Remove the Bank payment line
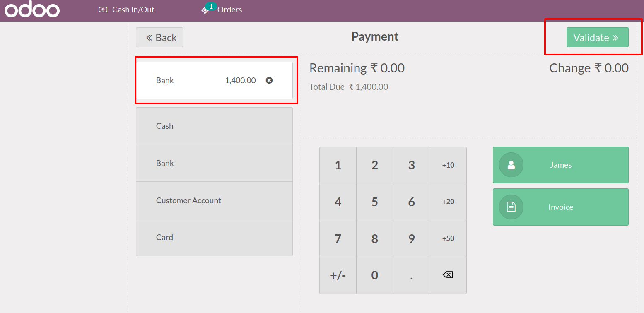644x313 pixels. [269, 80]
